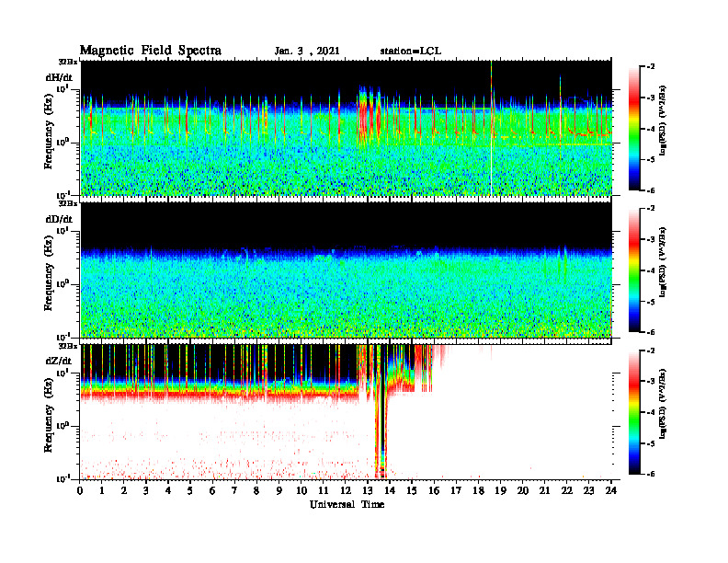Click the log(PSD) label beside dD/dt color bar
Image resolution: width=728 pixels, height=563 pixels.
[x=663, y=262]
